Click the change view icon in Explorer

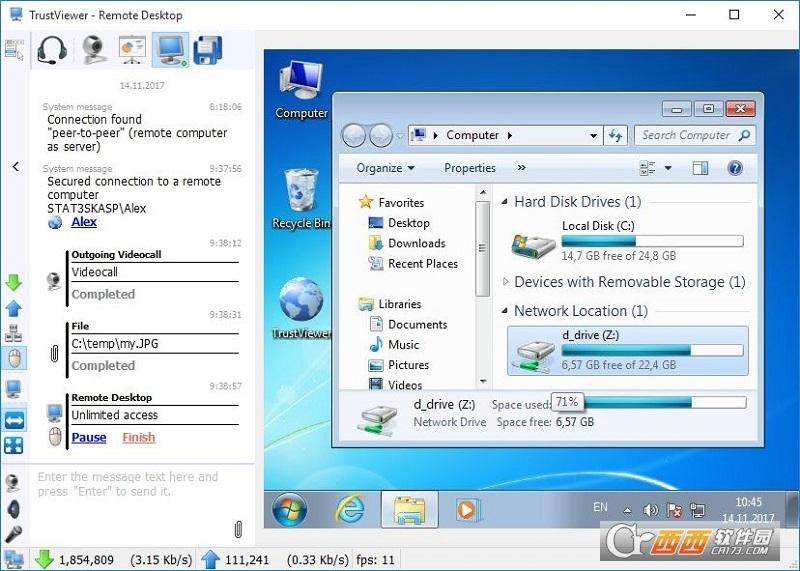coord(647,168)
